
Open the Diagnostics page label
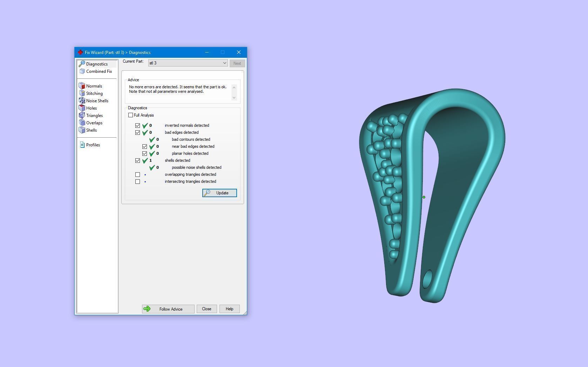point(97,64)
